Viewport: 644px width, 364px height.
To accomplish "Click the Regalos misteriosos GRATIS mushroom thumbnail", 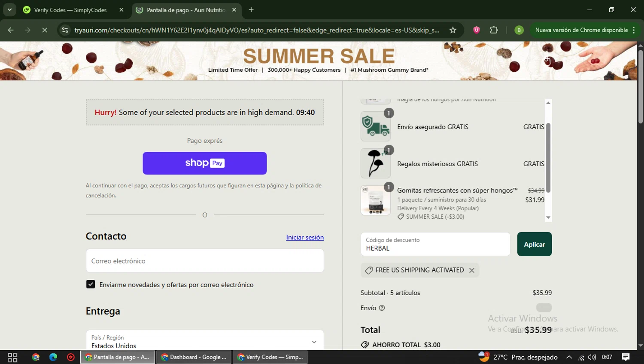I will (376, 163).
